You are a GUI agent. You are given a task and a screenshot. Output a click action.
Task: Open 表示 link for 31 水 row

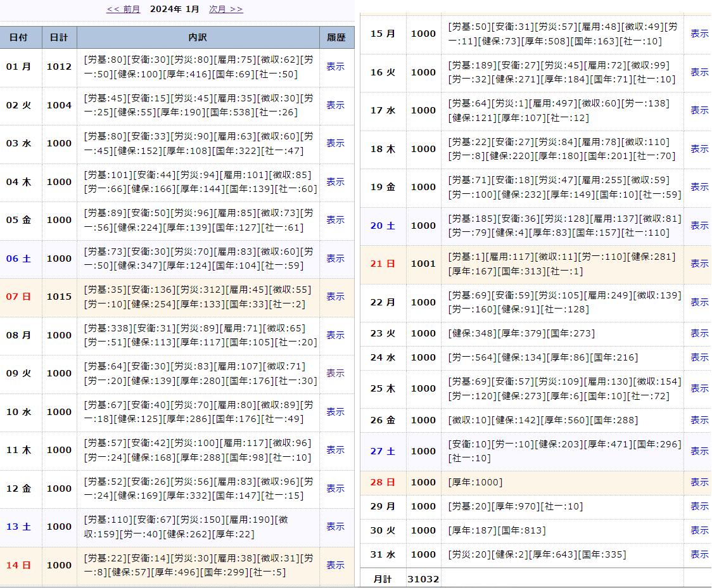[699, 555]
